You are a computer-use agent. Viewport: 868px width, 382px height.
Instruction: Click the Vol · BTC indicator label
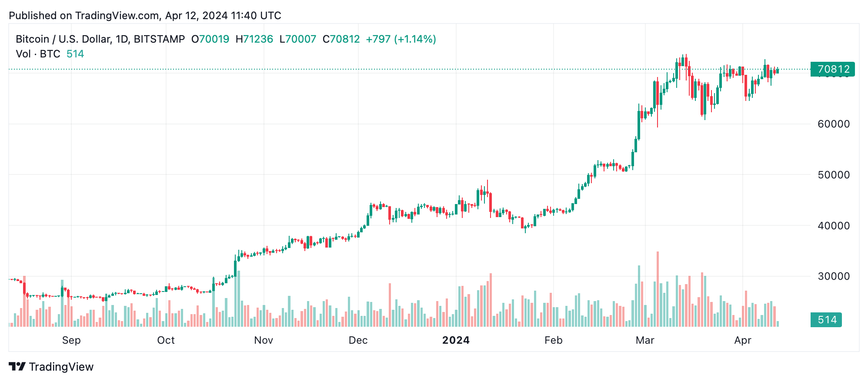click(x=38, y=54)
